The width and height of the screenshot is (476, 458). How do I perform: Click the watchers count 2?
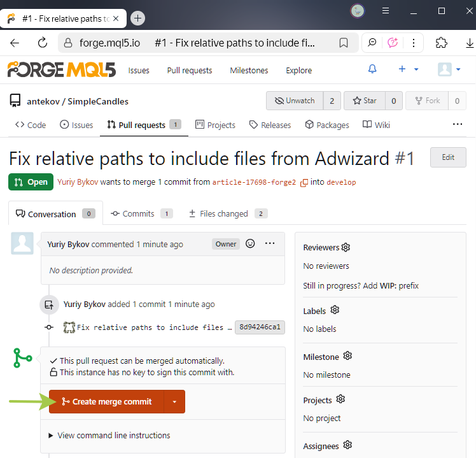coord(332,101)
